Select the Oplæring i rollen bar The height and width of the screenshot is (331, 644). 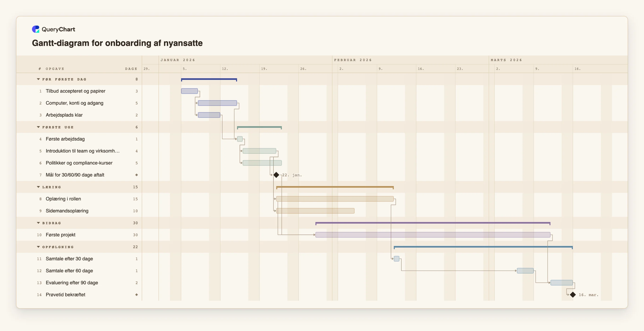(x=335, y=199)
